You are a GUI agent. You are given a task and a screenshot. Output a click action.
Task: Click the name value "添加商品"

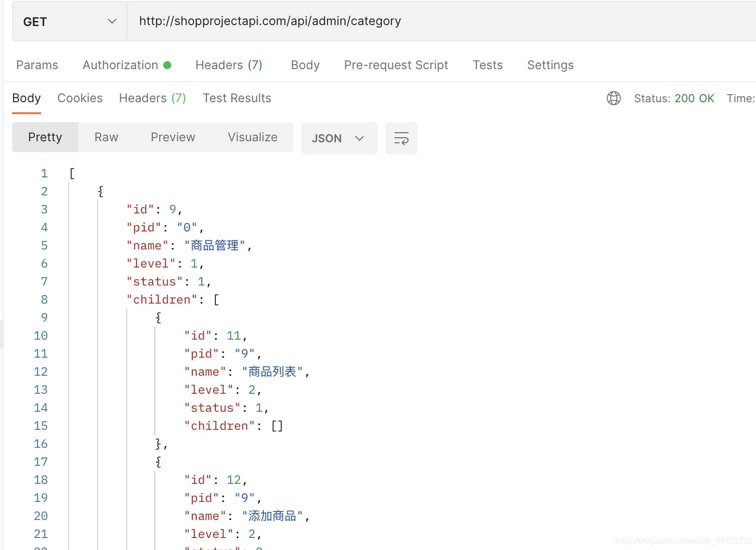point(272,516)
